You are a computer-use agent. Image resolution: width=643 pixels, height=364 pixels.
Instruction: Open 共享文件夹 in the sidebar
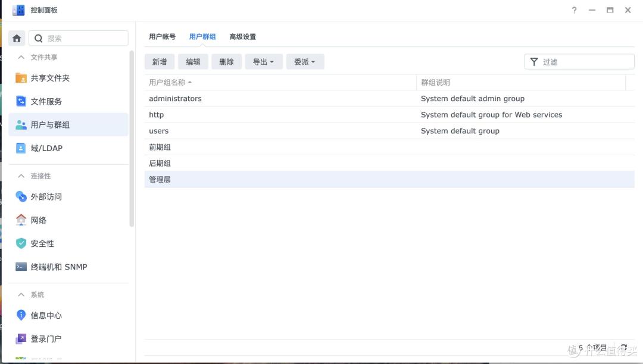(x=68, y=78)
